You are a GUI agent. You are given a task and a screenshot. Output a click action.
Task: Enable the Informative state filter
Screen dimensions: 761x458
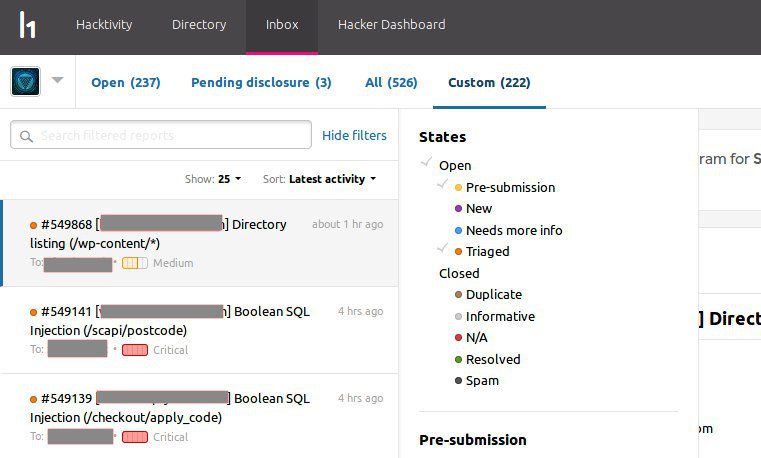tap(500, 316)
